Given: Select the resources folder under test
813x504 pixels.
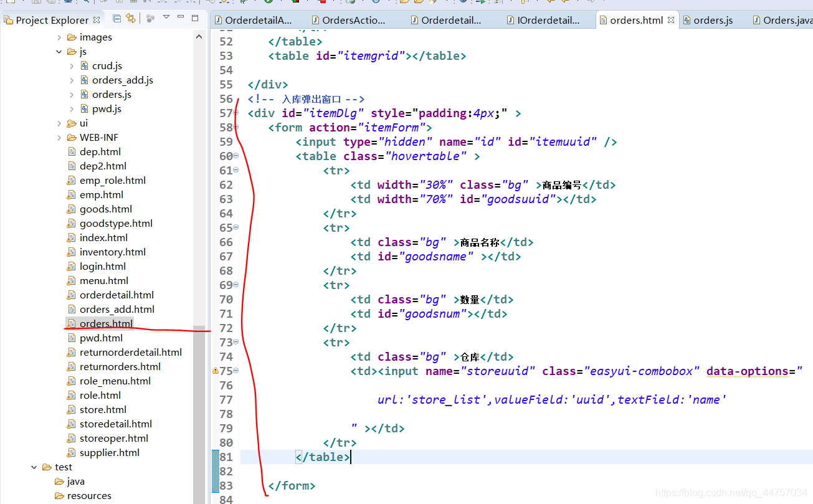Looking at the screenshot, I should 89,496.
